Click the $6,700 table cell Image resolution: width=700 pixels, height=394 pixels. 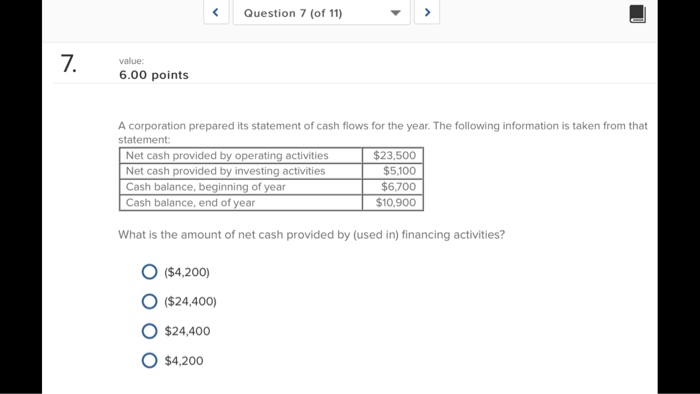coord(393,187)
